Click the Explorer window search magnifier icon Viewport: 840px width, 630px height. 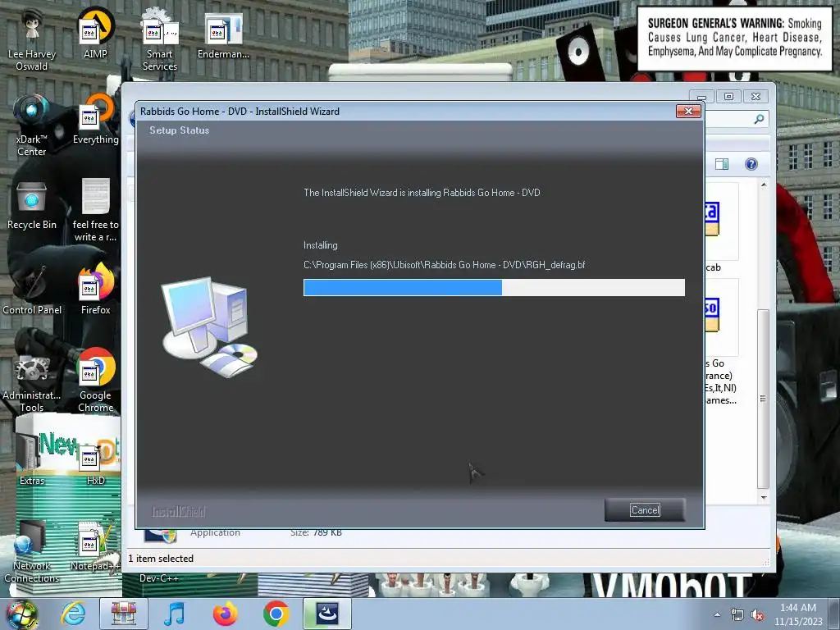pyautogui.click(x=759, y=119)
